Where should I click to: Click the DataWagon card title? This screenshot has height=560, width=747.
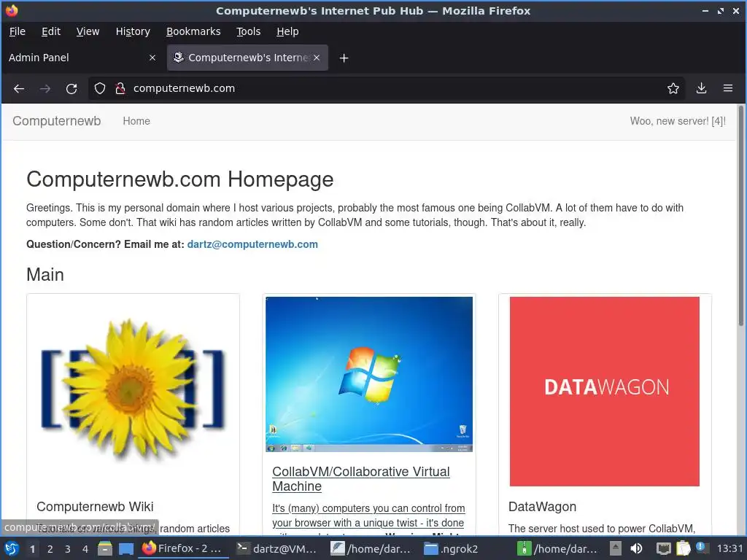pos(542,507)
